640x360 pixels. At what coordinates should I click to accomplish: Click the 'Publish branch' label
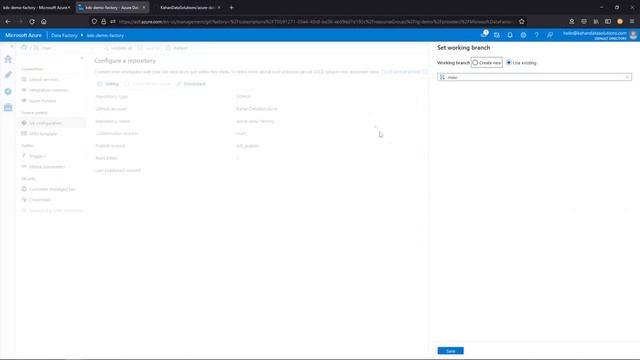coord(110,146)
